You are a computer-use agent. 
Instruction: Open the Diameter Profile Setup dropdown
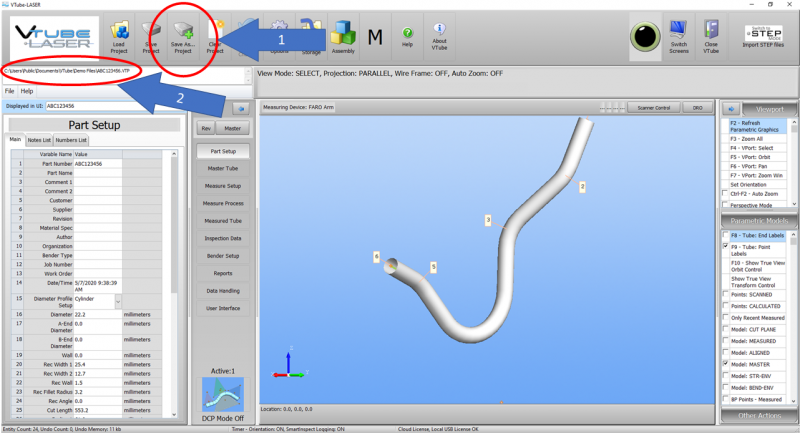(118, 301)
